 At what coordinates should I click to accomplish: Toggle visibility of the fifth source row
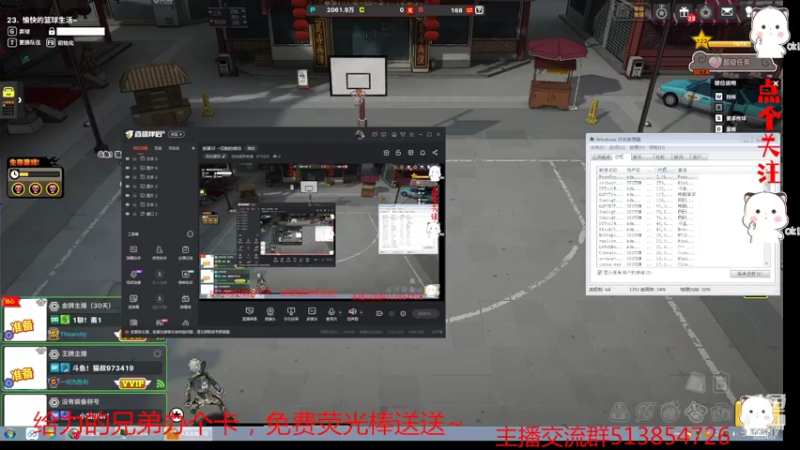coord(128,195)
